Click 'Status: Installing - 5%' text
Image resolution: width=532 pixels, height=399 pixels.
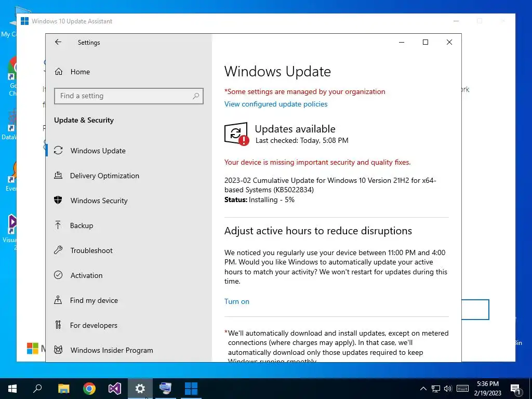pos(259,200)
